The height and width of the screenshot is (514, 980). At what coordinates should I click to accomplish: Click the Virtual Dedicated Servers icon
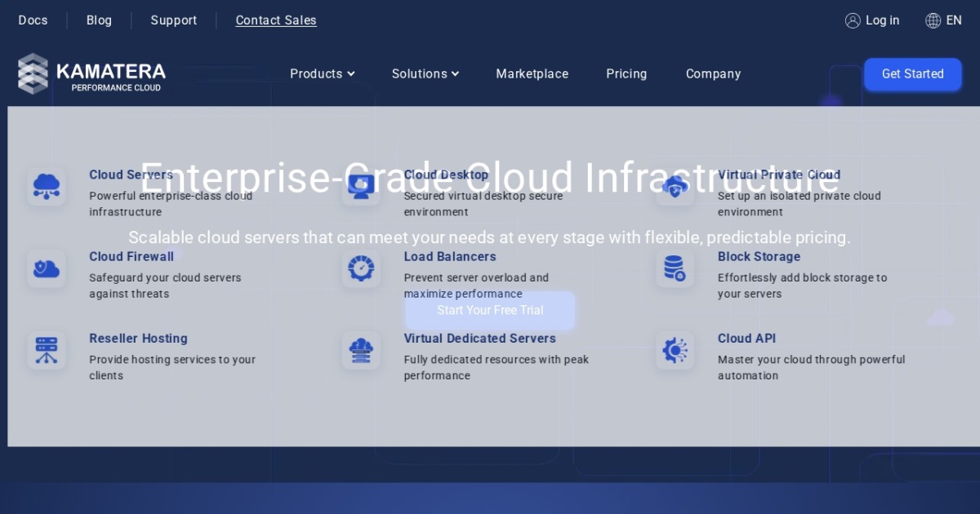361,350
